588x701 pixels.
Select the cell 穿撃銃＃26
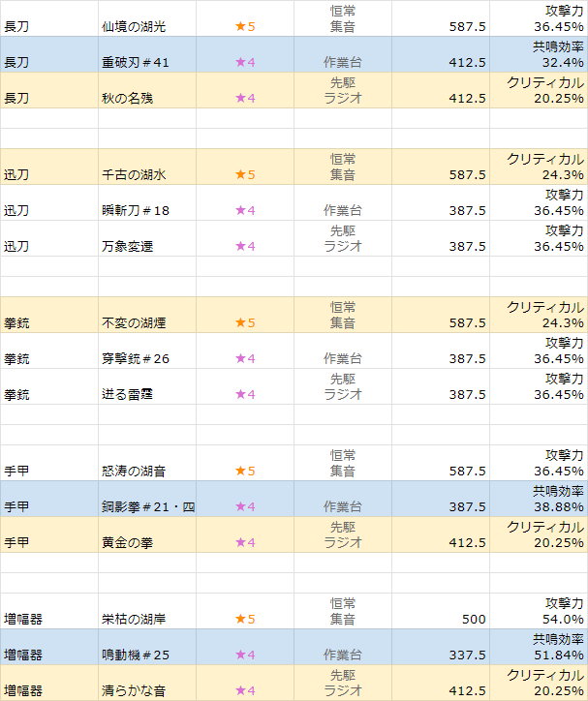pyautogui.click(x=147, y=350)
